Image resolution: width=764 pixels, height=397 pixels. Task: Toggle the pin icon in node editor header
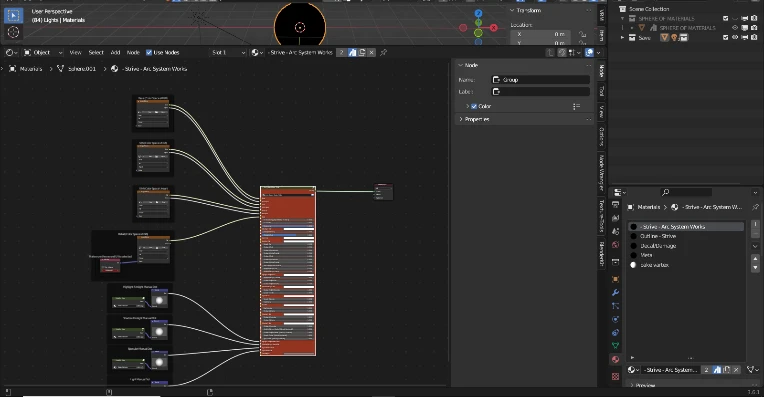pyautogui.click(x=384, y=53)
